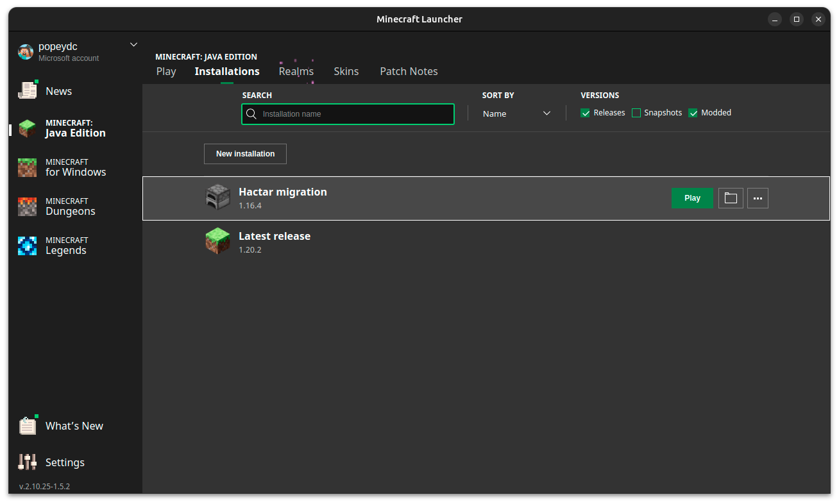Open the Patch Notes tab
The image size is (839, 504).
coord(409,71)
